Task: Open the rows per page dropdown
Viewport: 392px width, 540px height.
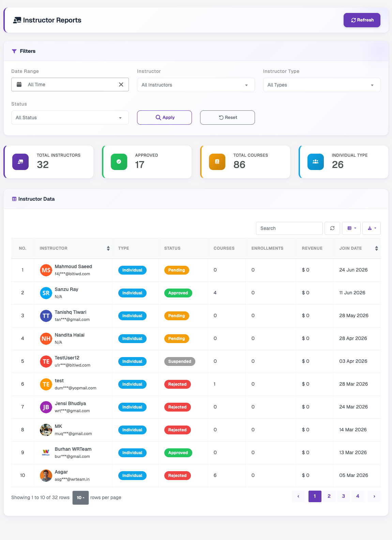Action: [x=80, y=498]
